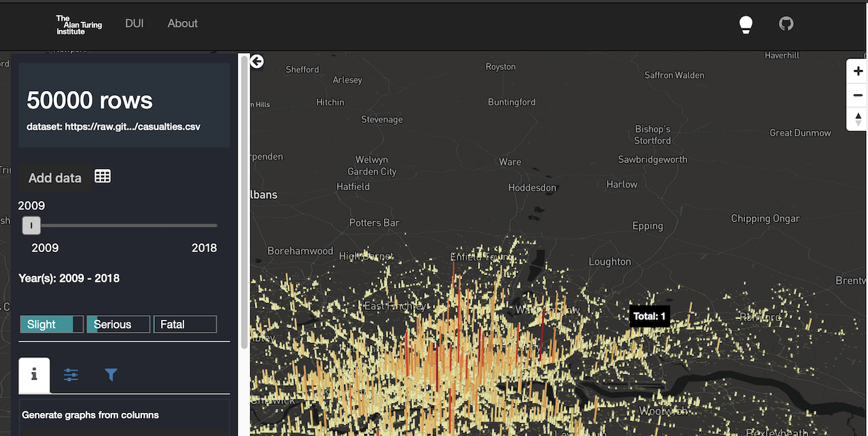The image size is (868, 436).
Task: Filter by Fatal severity
Action: point(185,325)
